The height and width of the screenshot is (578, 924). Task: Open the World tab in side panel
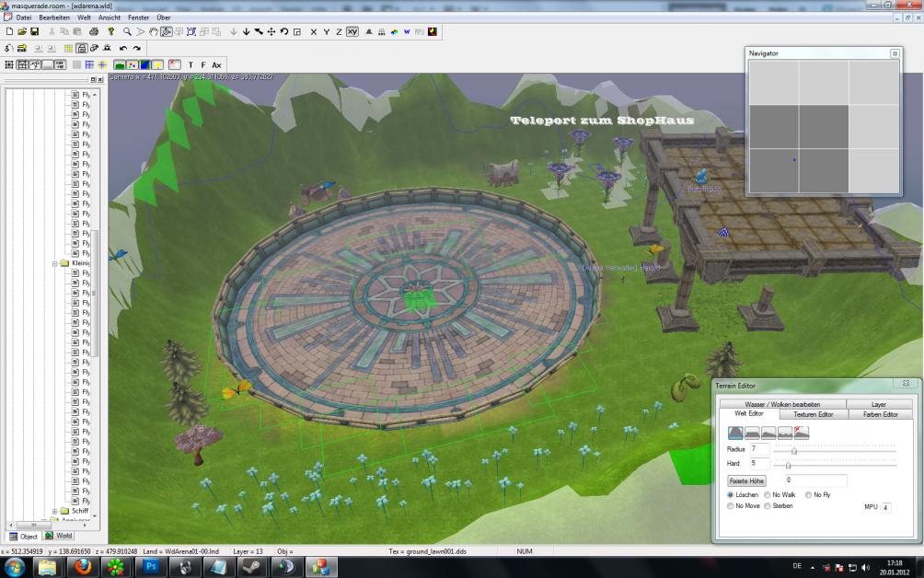pos(59,536)
